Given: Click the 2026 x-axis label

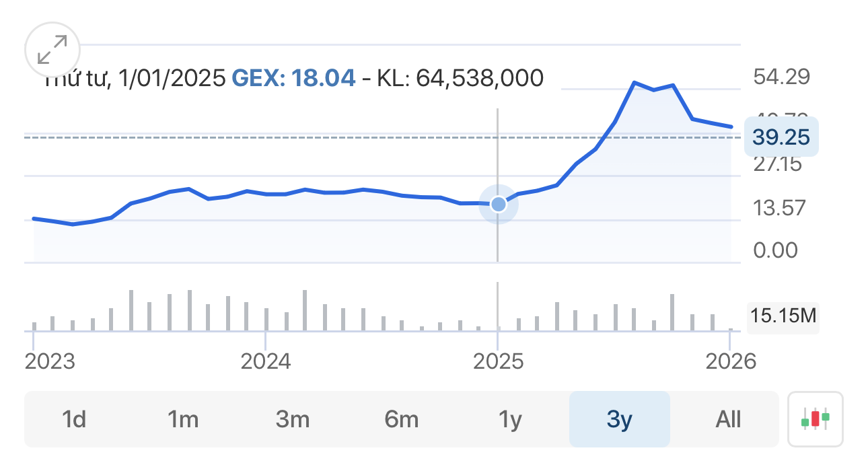Looking at the screenshot, I should click(731, 361).
